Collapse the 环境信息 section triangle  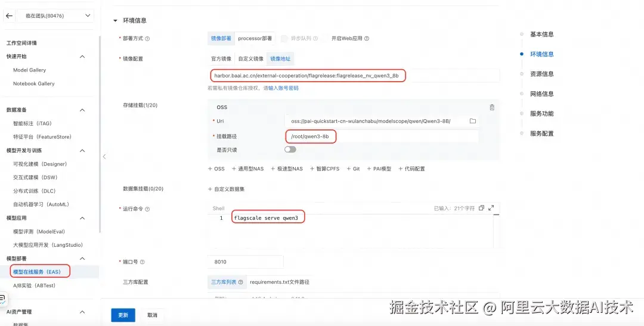(116, 20)
